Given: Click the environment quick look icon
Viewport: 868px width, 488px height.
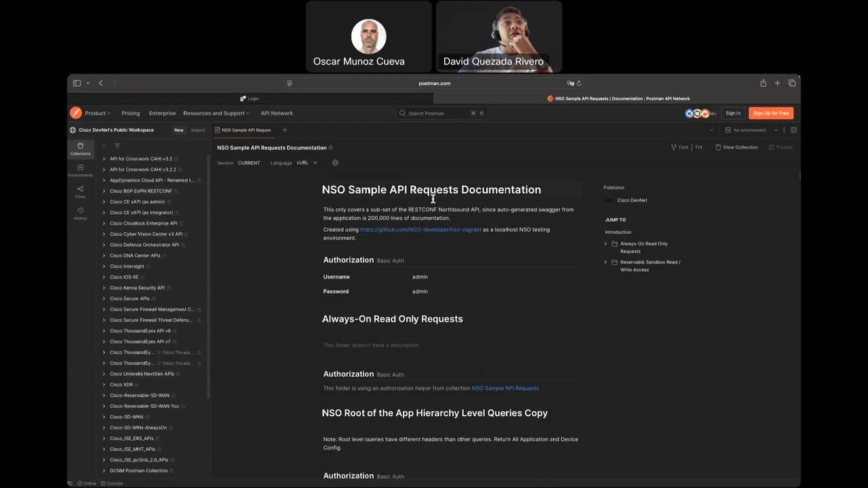Looking at the screenshot, I should pyautogui.click(x=793, y=130).
